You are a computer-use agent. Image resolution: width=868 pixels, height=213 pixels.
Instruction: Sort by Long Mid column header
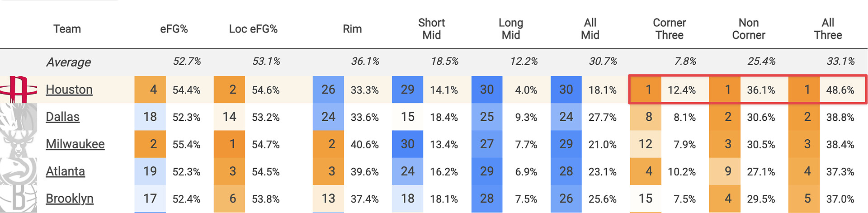(511, 29)
